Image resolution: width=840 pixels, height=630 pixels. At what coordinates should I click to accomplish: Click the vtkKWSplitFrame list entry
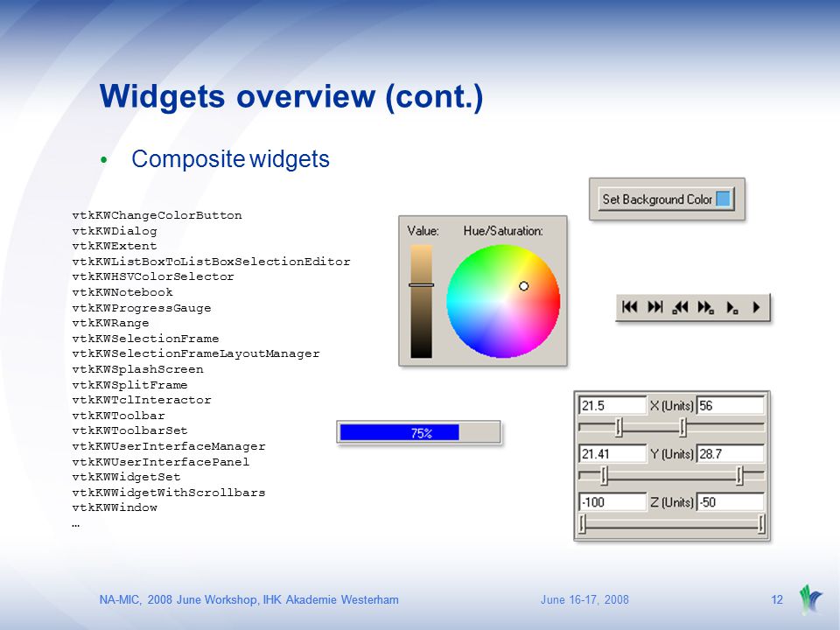(129, 385)
